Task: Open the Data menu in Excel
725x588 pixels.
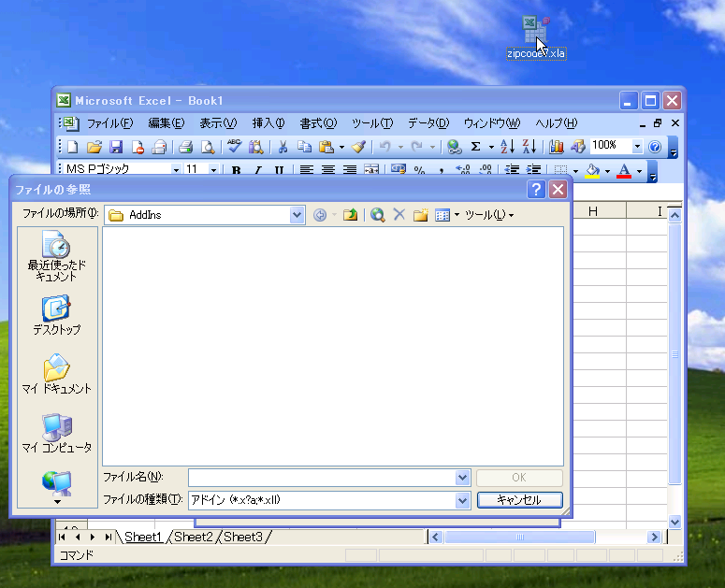Action: click(x=428, y=123)
